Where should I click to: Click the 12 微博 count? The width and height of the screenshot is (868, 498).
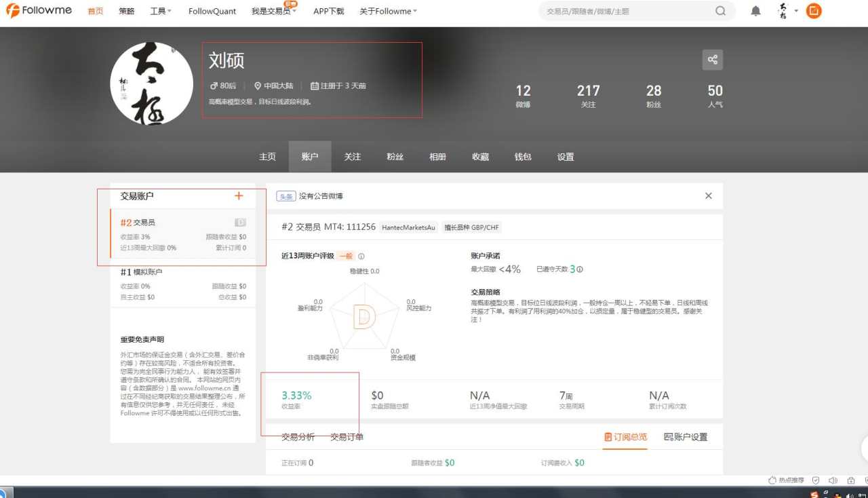[x=523, y=96]
